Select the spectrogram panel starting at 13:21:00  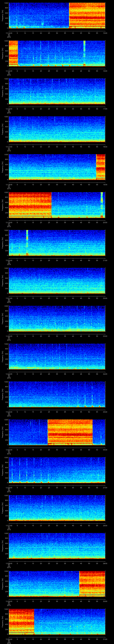pyautogui.click(x=57, y=281)
